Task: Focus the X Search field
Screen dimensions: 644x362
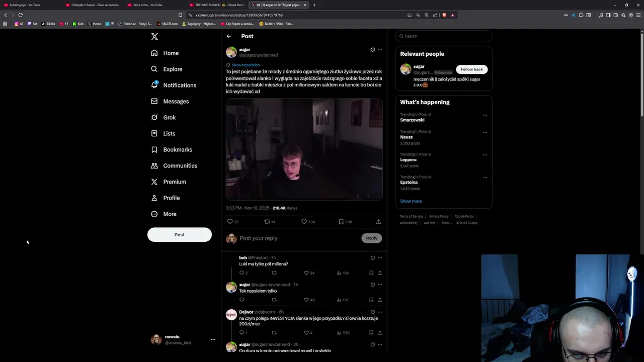Action: (444, 36)
